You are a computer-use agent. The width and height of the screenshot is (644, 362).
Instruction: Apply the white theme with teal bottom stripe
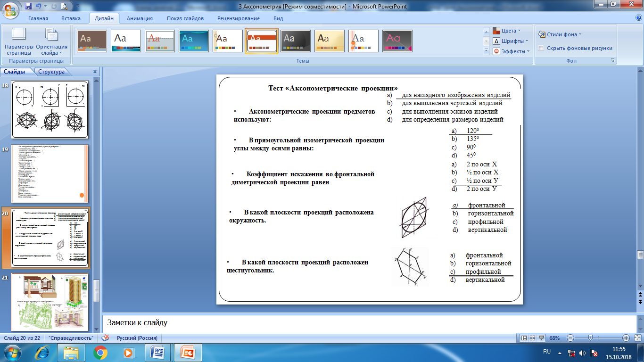click(x=126, y=41)
